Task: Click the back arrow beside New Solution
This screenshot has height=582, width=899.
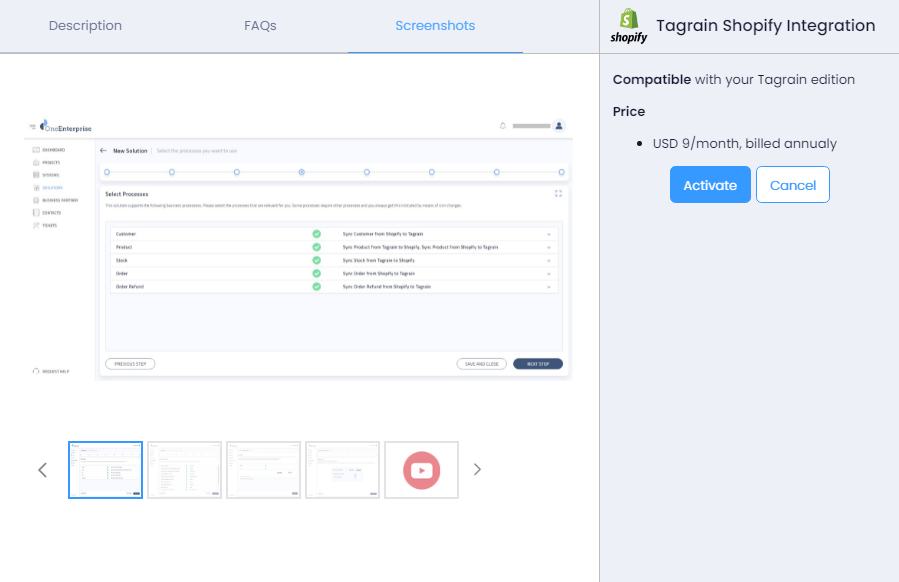Action: click(x=104, y=151)
